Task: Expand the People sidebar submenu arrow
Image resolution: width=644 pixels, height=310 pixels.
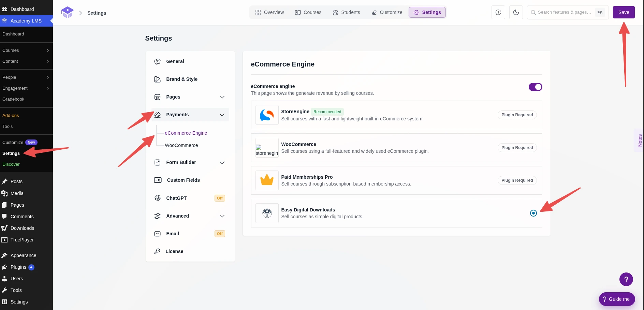Action: click(x=48, y=77)
